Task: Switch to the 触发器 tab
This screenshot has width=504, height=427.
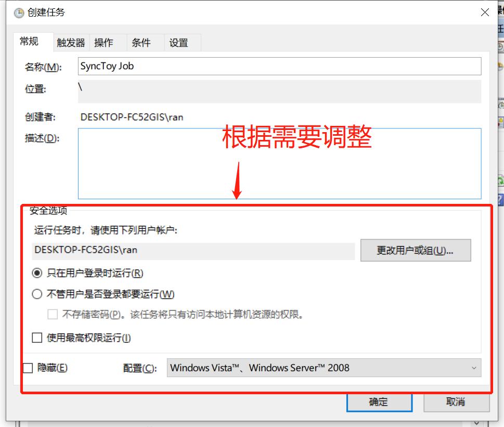Action: click(71, 42)
